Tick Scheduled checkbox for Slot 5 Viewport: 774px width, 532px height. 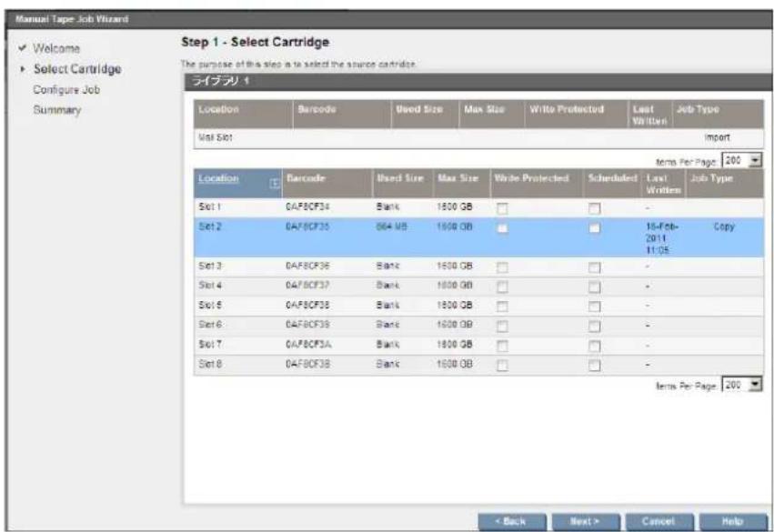(594, 306)
